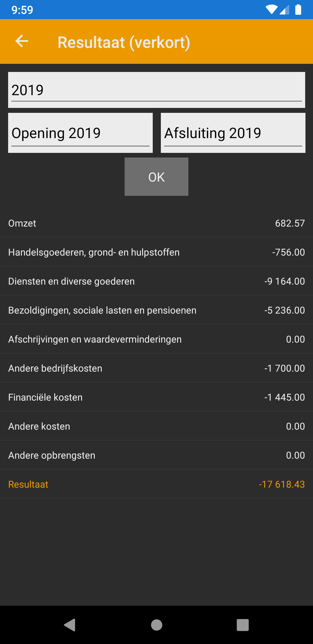The image size is (313, 644).
Task: Open Bezoldigingen, sociale lasten en pensioenen
Action: [x=156, y=310]
